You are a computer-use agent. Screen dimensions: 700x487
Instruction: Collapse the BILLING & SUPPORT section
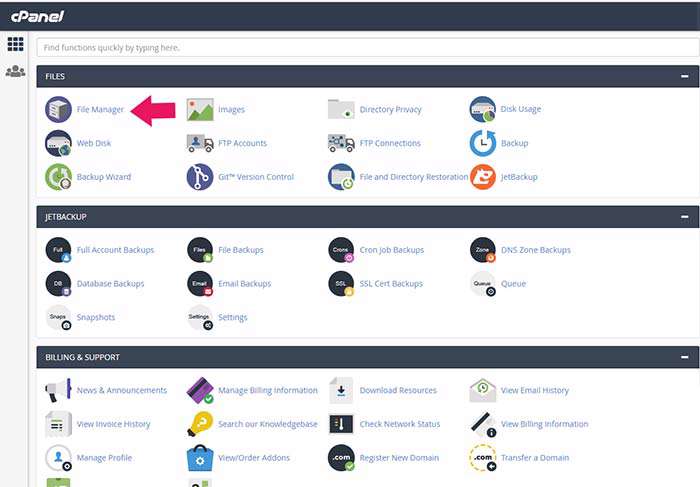[684, 357]
